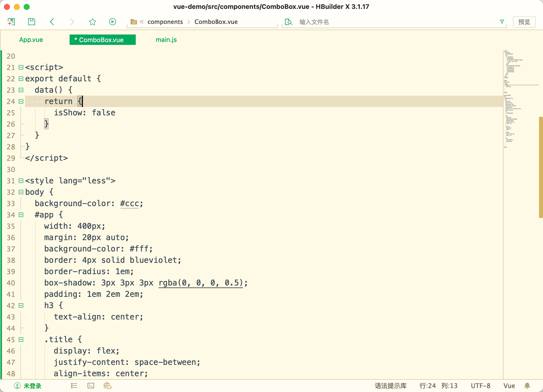
Task: Collapse the #app block at line 34
Action: [x=21, y=215]
